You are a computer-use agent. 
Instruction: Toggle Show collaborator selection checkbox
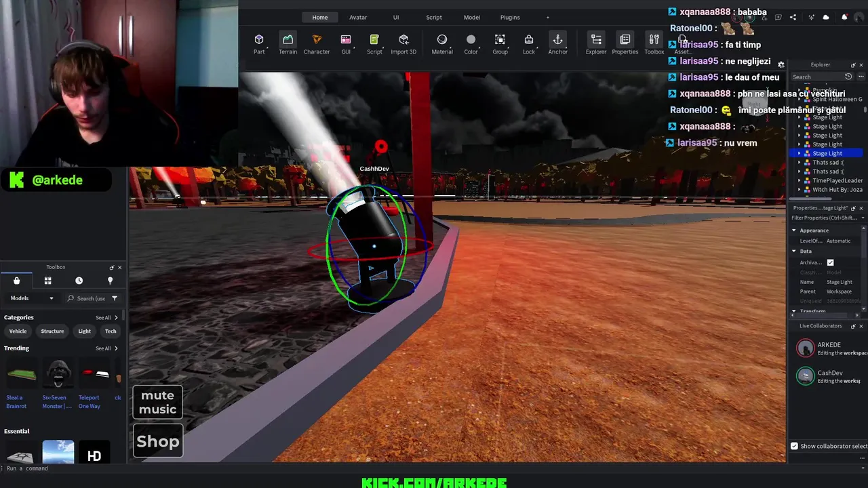(x=794, y=446)
